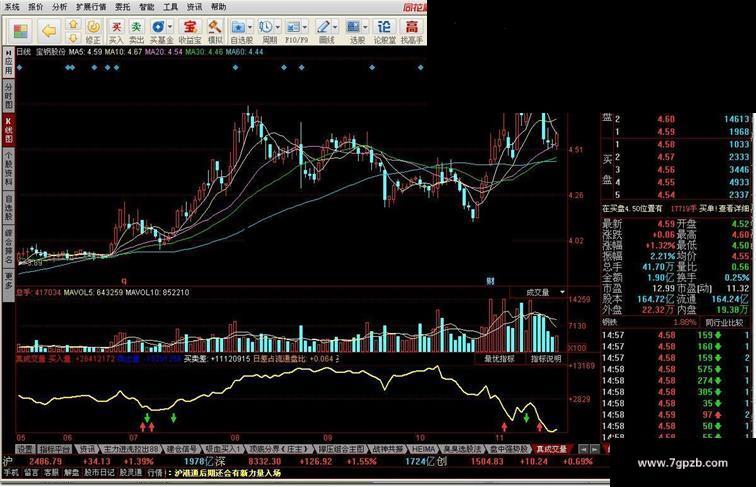Expand the 选股 dropdown arrow

pyautogui.click(x=365, y=27)
